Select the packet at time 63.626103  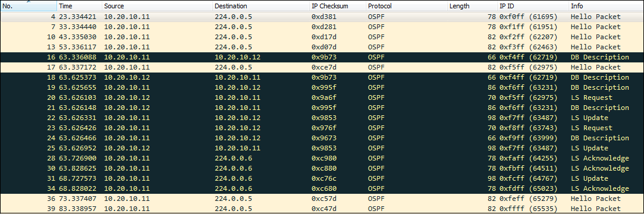(x=322, y=97)
